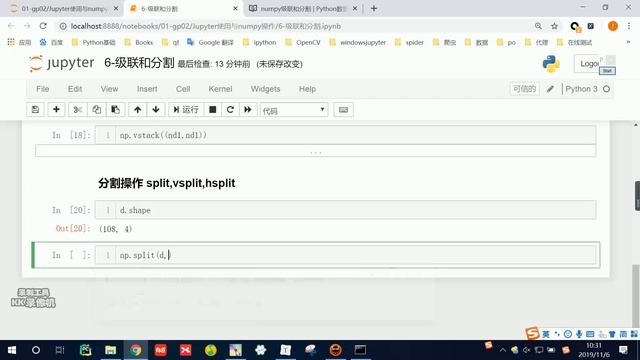
Task: Cut selected cells with scissors icon
Action: [x=78, y=109]
